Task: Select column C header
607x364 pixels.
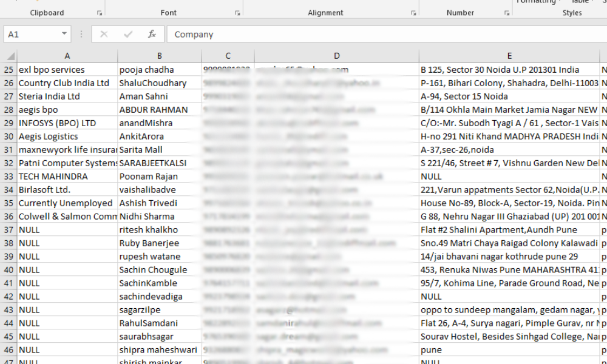Action: [228, 56]
